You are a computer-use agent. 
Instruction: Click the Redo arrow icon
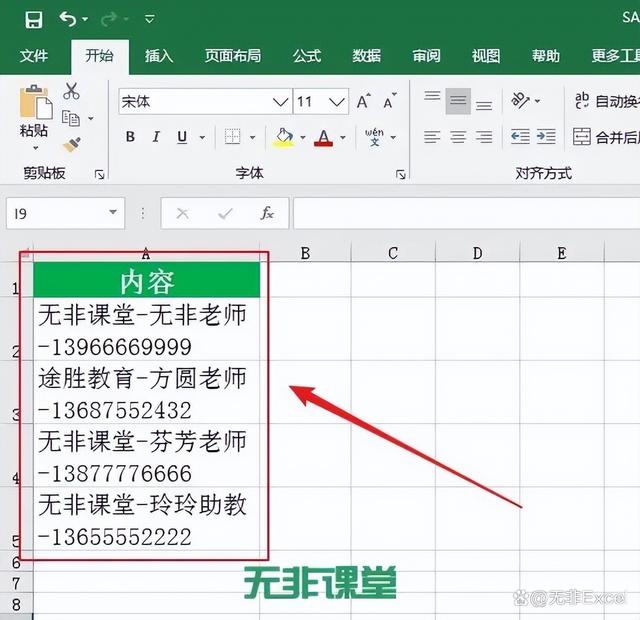pyautogui.click(x=109, y=19)
